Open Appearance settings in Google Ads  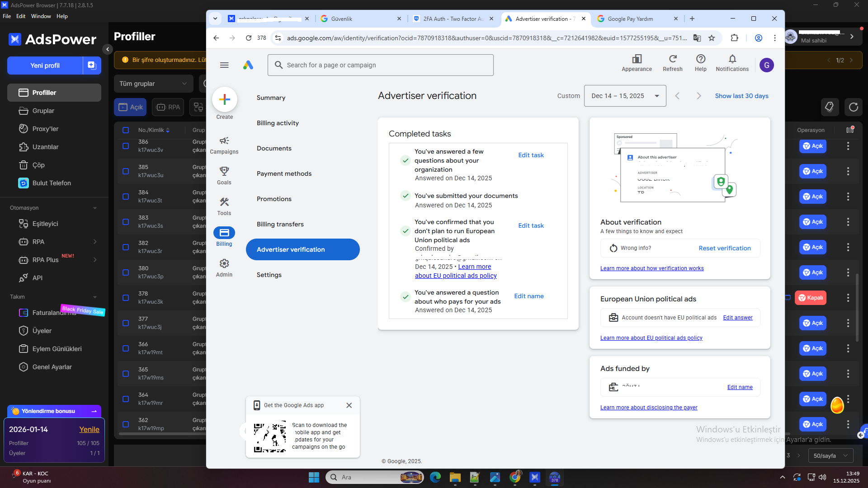tap(637, 63)
